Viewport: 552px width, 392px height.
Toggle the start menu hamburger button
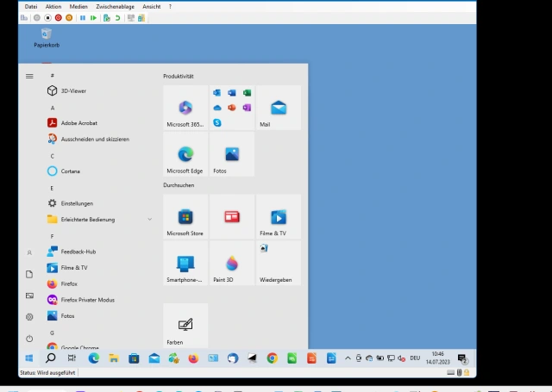click(29, 76)
